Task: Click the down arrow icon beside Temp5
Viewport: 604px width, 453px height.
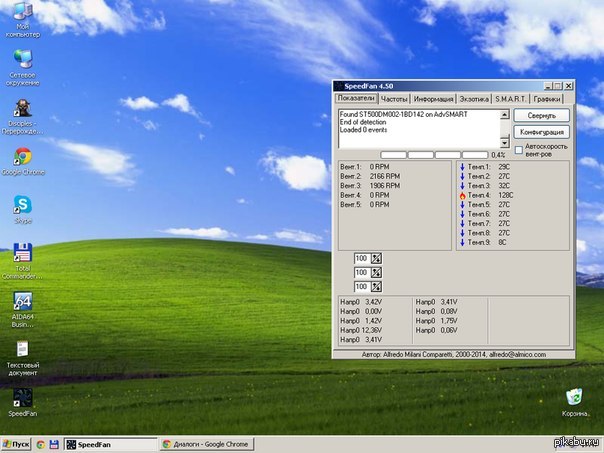Action: tap(463, 205)
